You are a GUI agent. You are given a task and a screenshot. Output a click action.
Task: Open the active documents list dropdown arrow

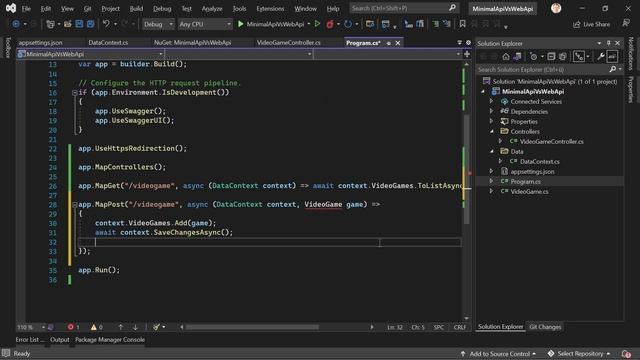pos(460,42)
